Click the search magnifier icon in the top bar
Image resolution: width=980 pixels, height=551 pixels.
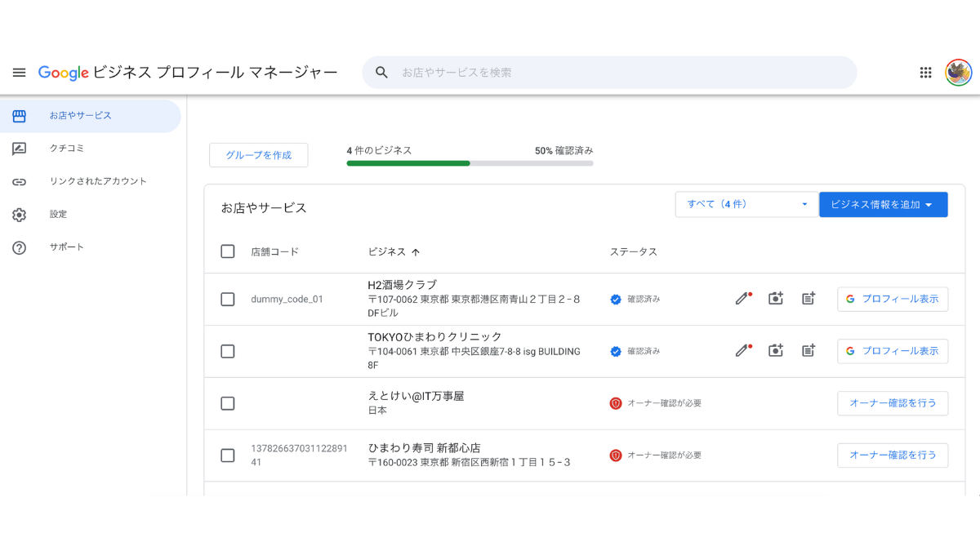pyautogui.click(x=381, y=72)
